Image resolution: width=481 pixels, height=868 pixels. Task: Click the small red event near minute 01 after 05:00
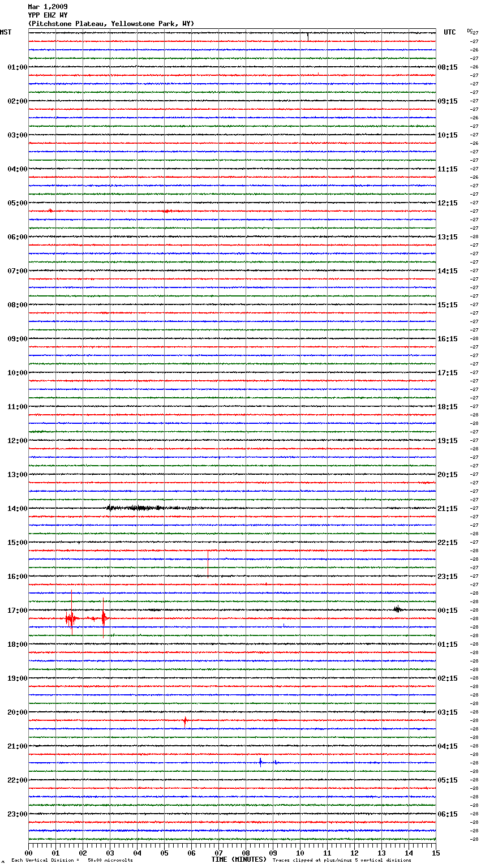tap(50, 210)
